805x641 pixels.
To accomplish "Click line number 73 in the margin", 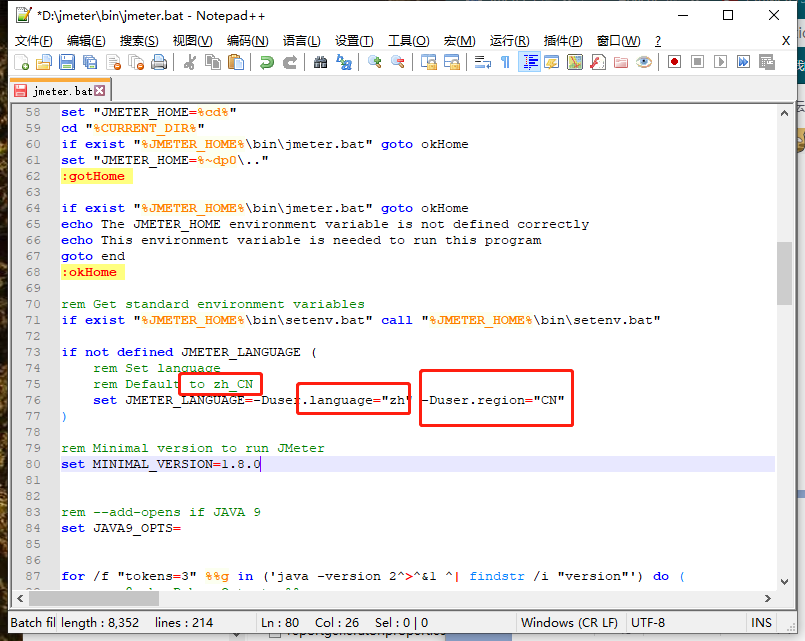I will [x=33, y=352].
